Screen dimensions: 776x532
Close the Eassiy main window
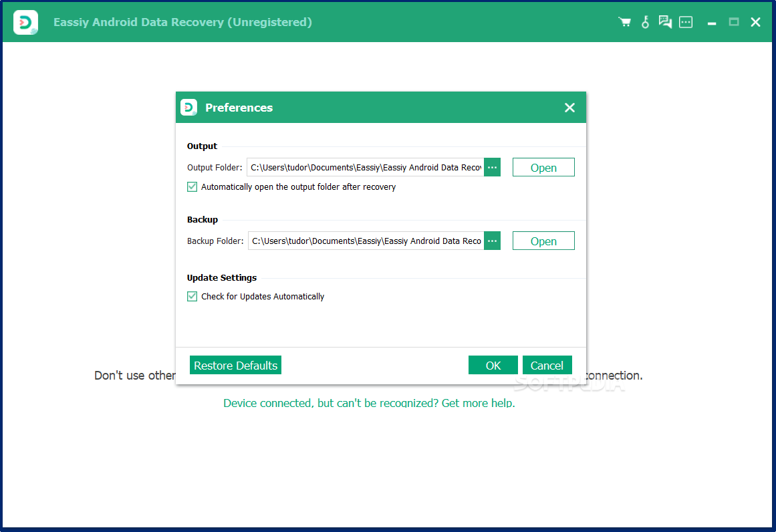(x=756, y=22)
